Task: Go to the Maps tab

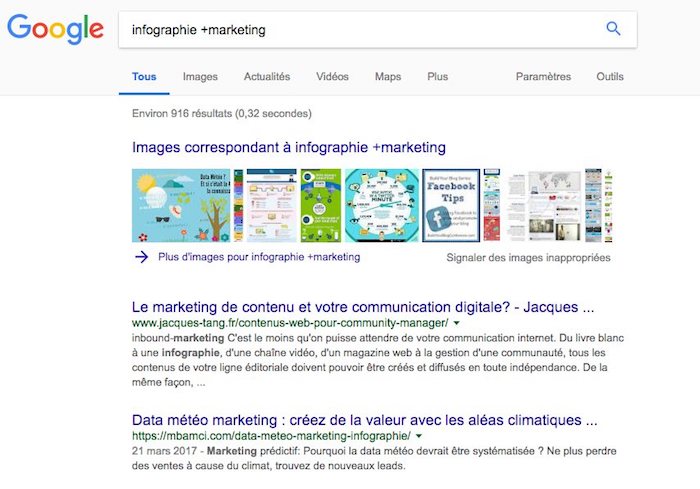Action: click(388, 76)
